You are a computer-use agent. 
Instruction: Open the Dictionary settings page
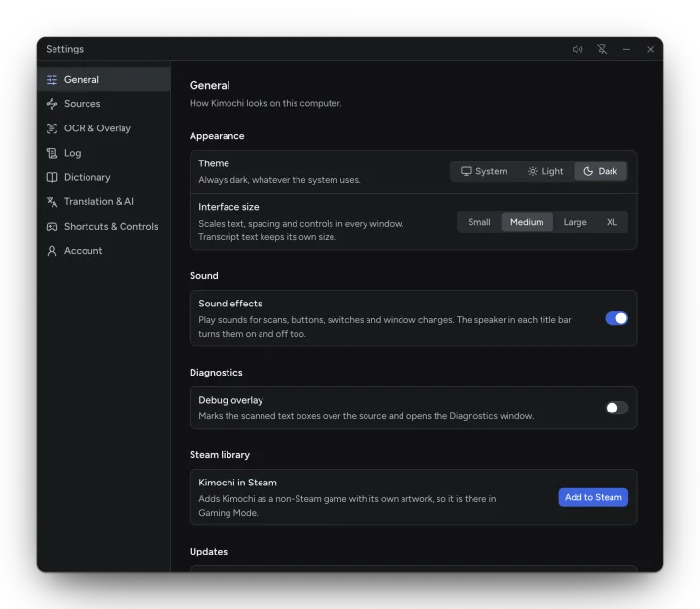104,177
